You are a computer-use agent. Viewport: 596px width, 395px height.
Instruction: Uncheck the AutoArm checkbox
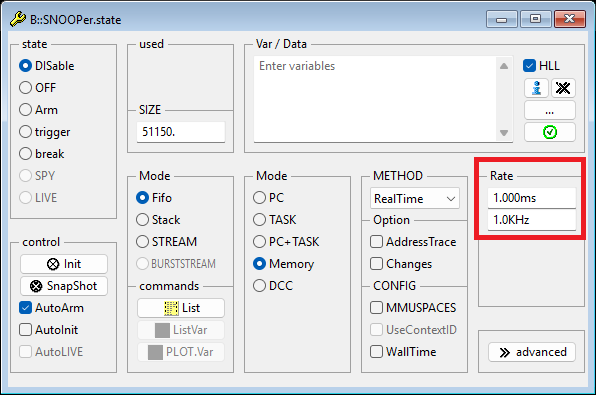click(51, 308)
